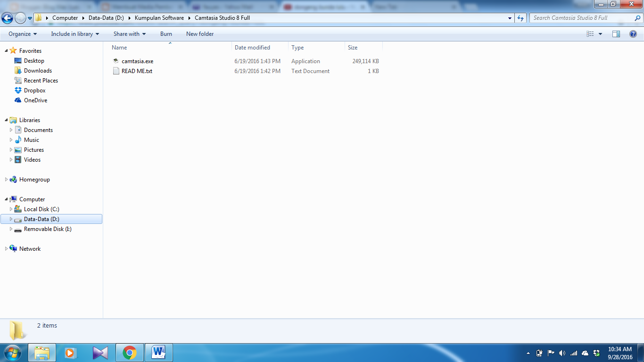Expand the Music library
The width and height of the screenshot is (644, 362).
pyautogui.click(x=11, y=140)
